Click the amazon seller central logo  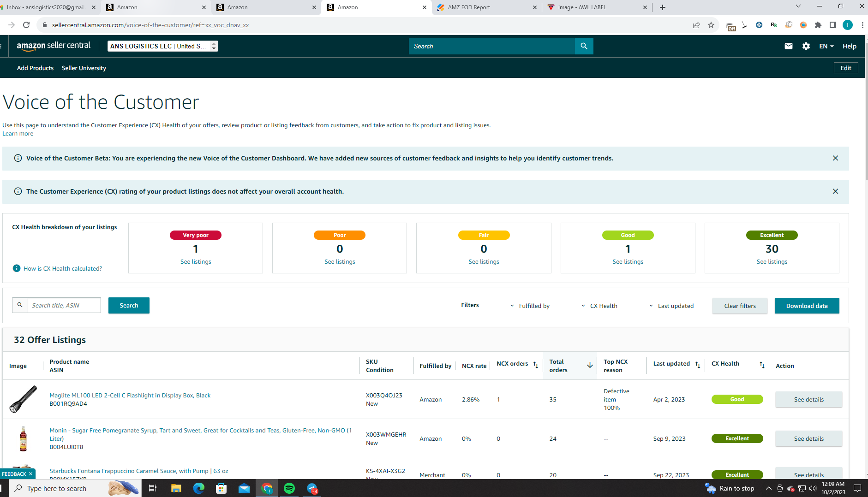[x=54, y=46]
